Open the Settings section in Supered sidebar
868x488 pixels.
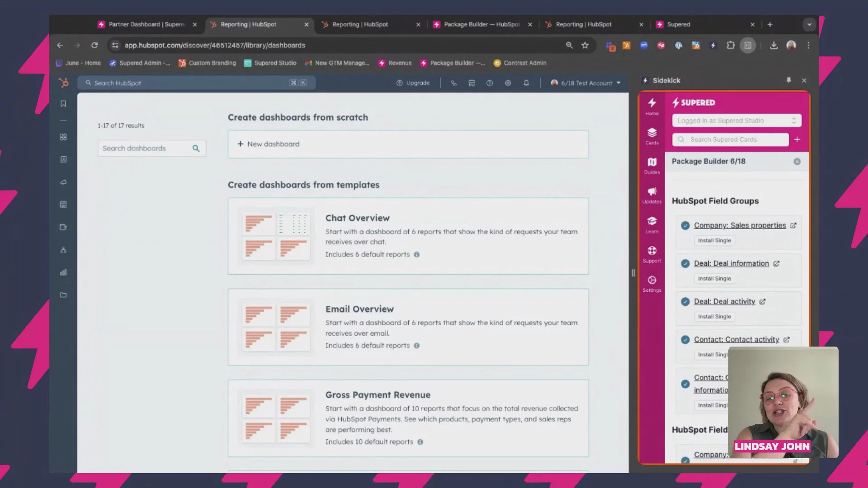[652, 284]
